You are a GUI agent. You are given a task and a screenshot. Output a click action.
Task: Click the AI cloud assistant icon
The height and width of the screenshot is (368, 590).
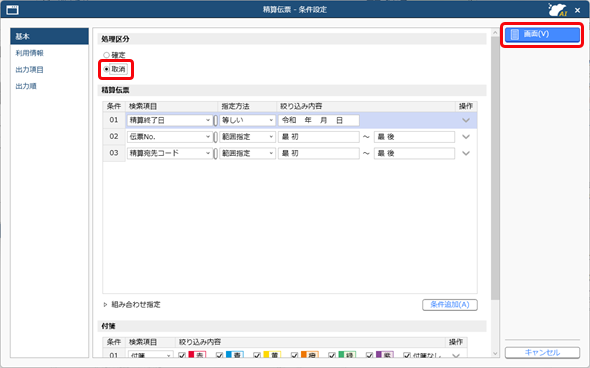point(558,10)
